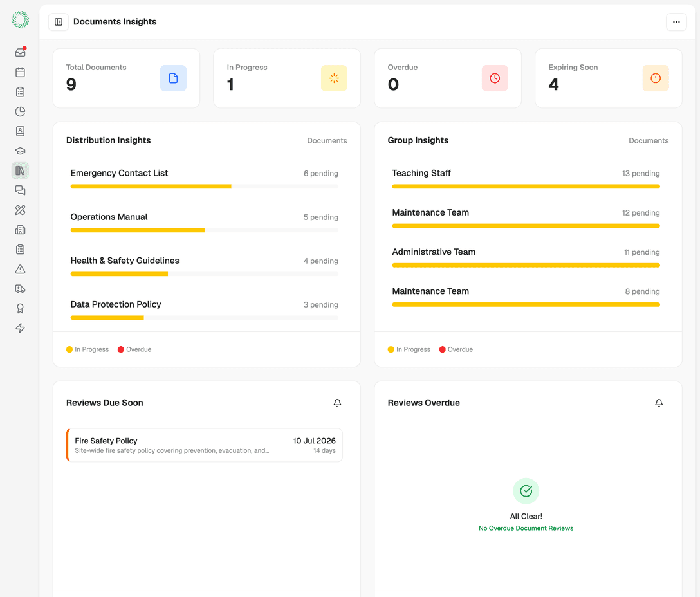Open the clipboard checklist icon below calendar
Screen dimensions: 700x597
(20, 91)
